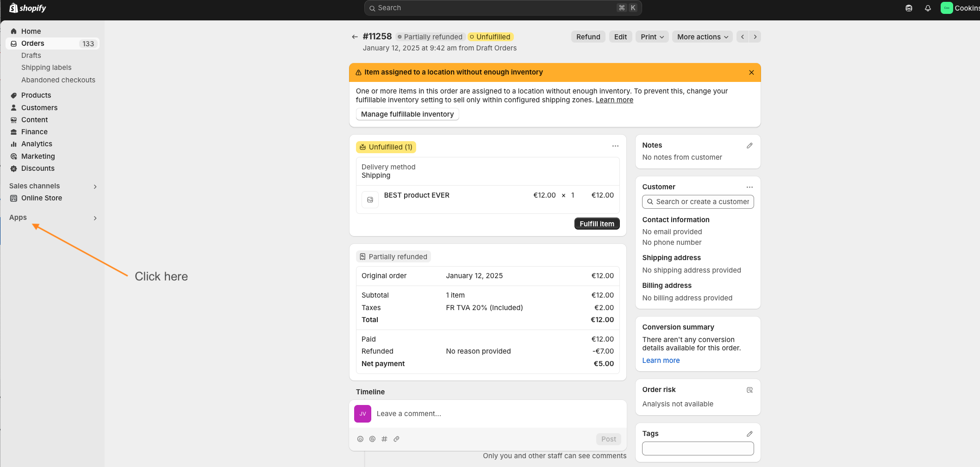Viewport: 980px width, 467px height.
Task: Click the Fulfill item button
Action: coord(597,224)
